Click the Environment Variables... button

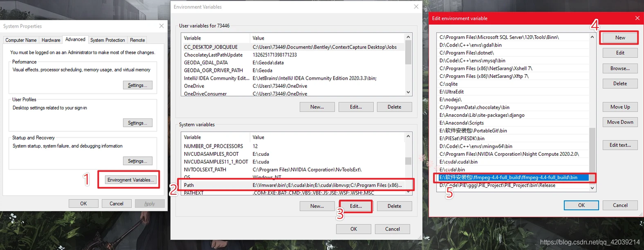(131, 180)
